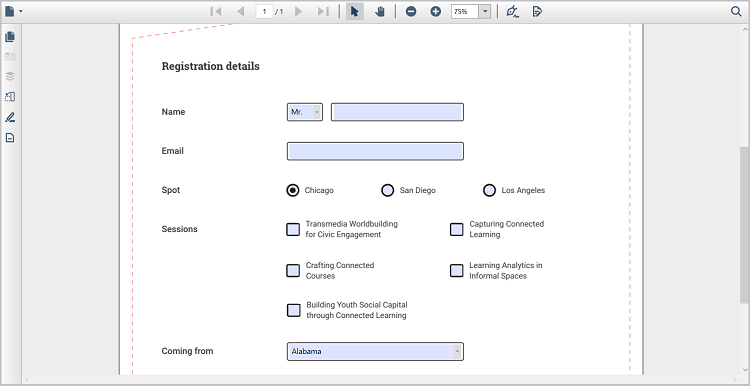Select the Chicago radio button
Image resolution: width=750 pixels, height=386 pixels.
293,190
